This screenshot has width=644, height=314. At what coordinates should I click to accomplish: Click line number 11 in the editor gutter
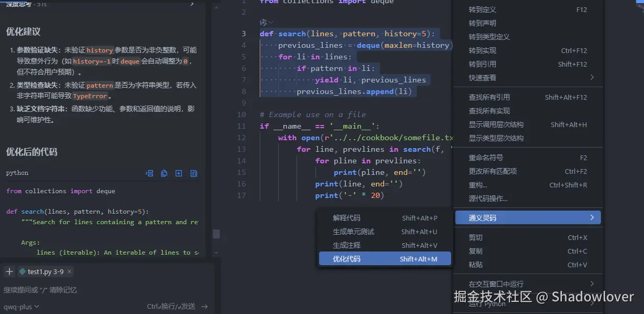coord(241,126)
